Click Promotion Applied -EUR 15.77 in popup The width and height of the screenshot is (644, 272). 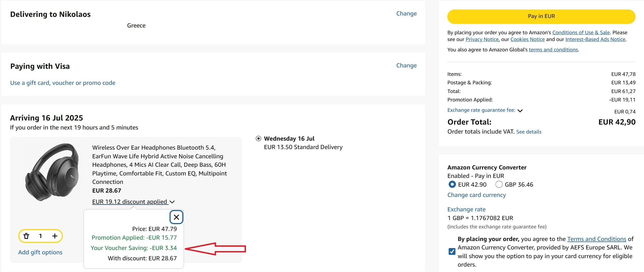pos(134,238)
